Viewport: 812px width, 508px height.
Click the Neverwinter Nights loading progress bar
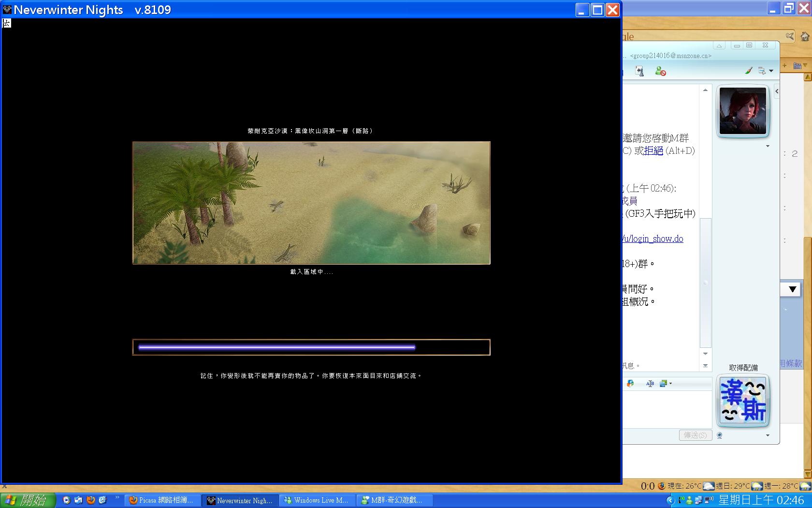[311, 347]
